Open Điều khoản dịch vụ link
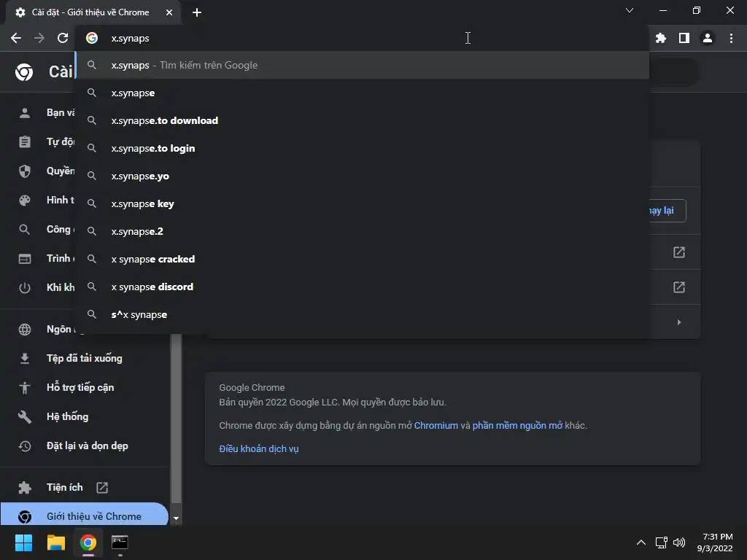The height and width of the screenshot is (560, 747). pos(259,448)
